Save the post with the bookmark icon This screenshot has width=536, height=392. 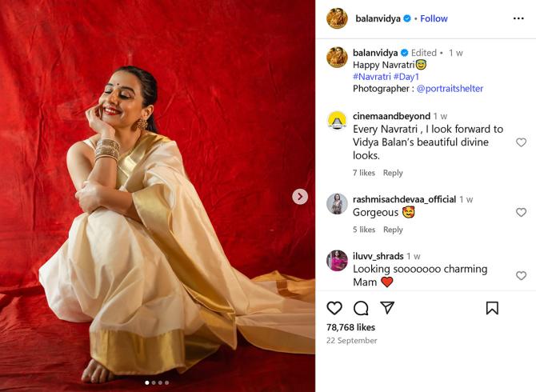(492, 308)
